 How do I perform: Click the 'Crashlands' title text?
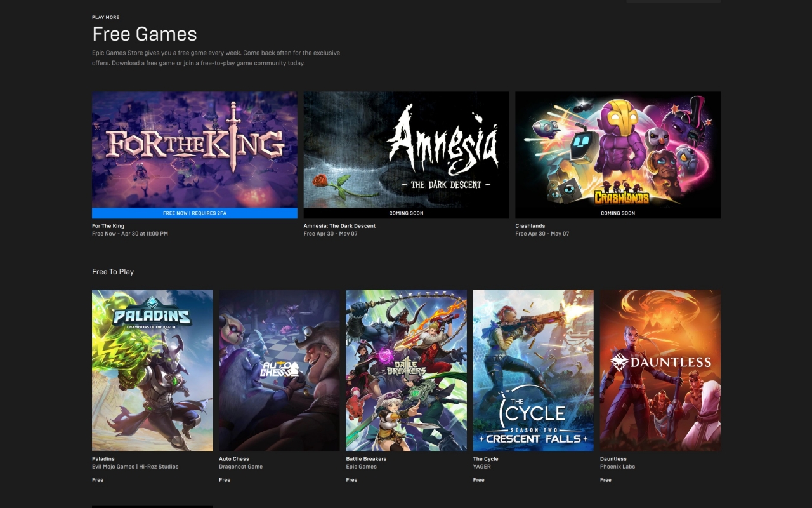click(x=530, y=226)
